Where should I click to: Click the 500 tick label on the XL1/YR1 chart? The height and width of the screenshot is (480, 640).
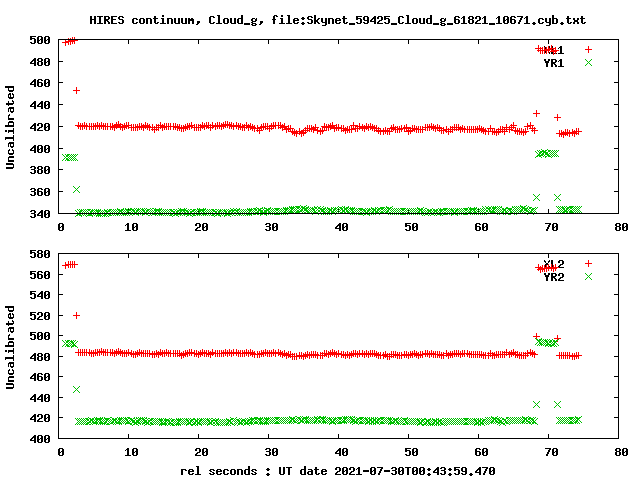click(40, 40)
